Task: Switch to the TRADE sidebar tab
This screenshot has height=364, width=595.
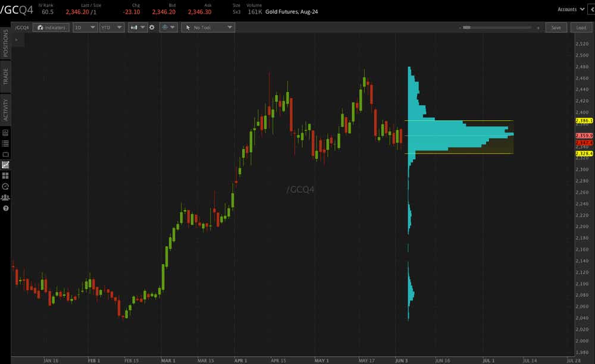Action: (5, 74)
